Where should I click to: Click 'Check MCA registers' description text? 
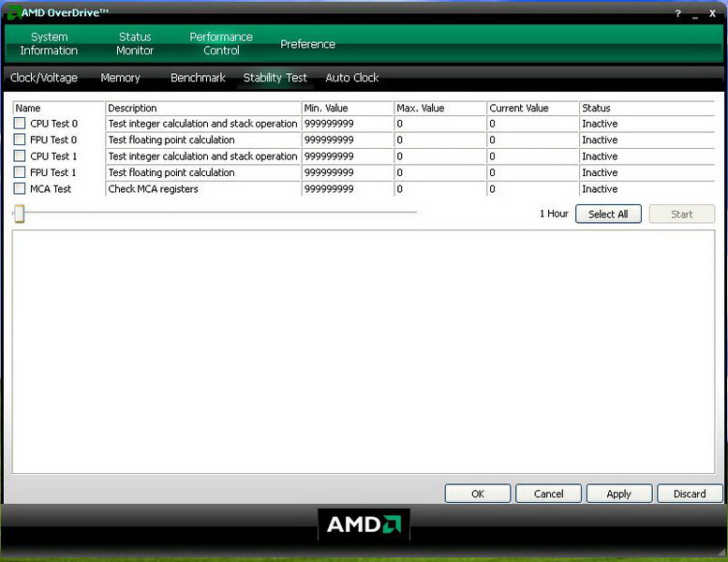[x=154, y=189]
